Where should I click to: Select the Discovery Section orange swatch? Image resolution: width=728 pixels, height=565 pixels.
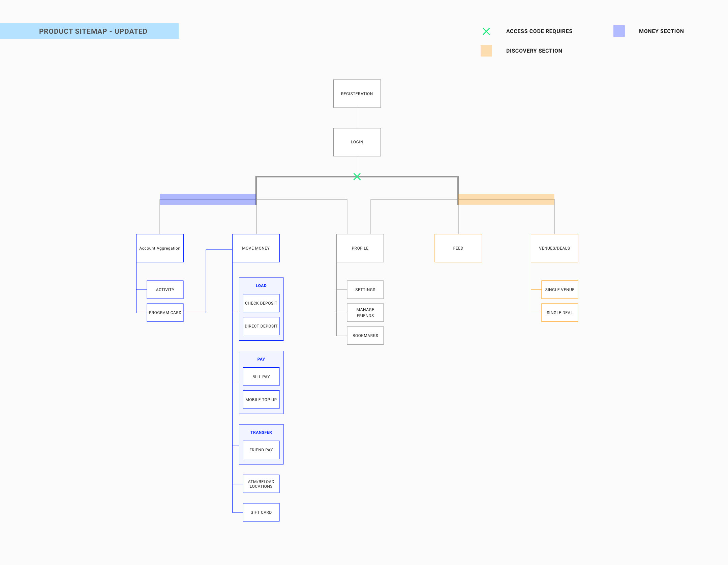pyautogui.click(x=486, y=51)
